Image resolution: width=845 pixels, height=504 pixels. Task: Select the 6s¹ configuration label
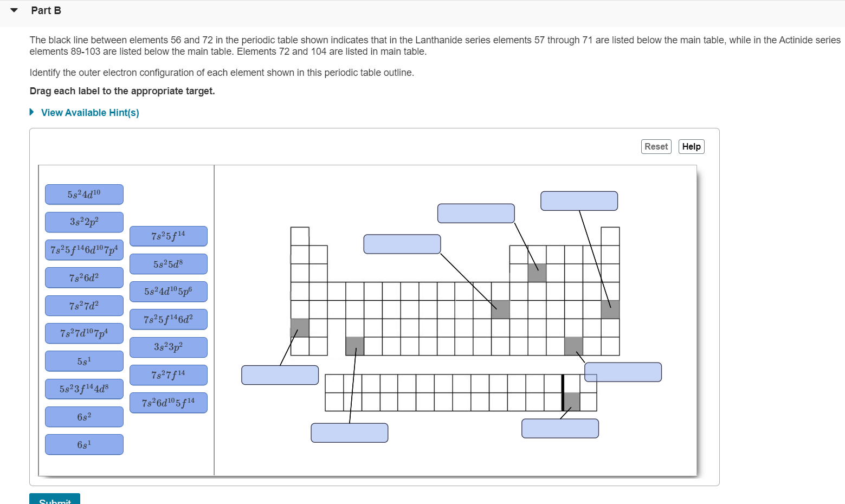84,444
